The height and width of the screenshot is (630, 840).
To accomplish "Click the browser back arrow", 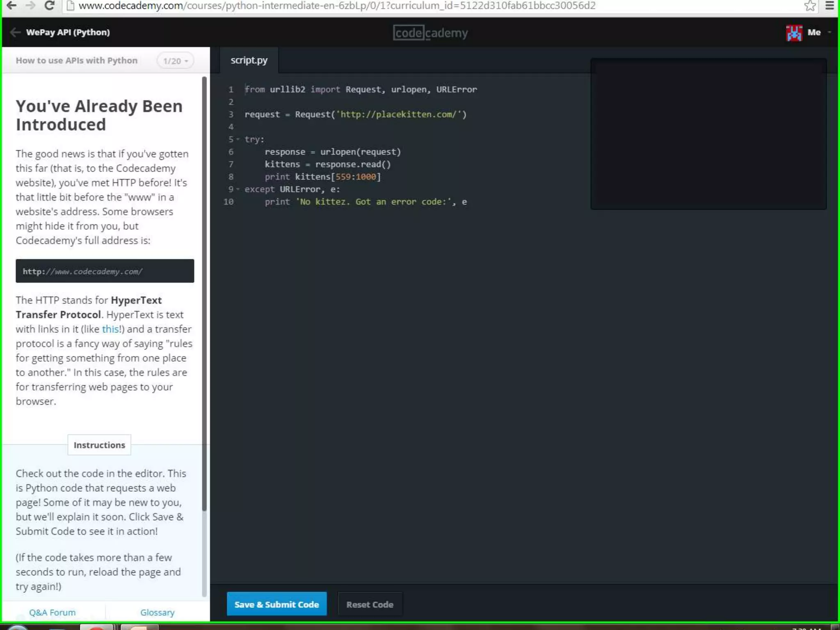I will (x=11, y=5).
